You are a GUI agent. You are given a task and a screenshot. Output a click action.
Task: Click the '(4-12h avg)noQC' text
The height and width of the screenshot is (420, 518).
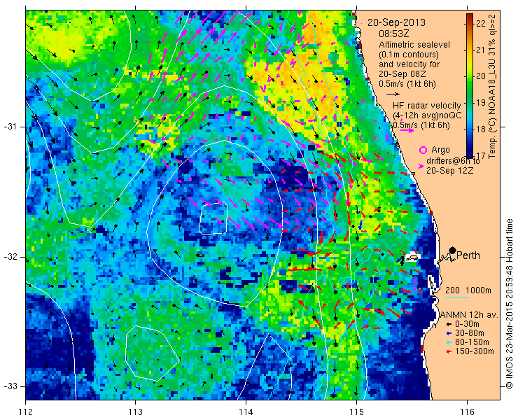pyautogui.click(x=427, y=115)
